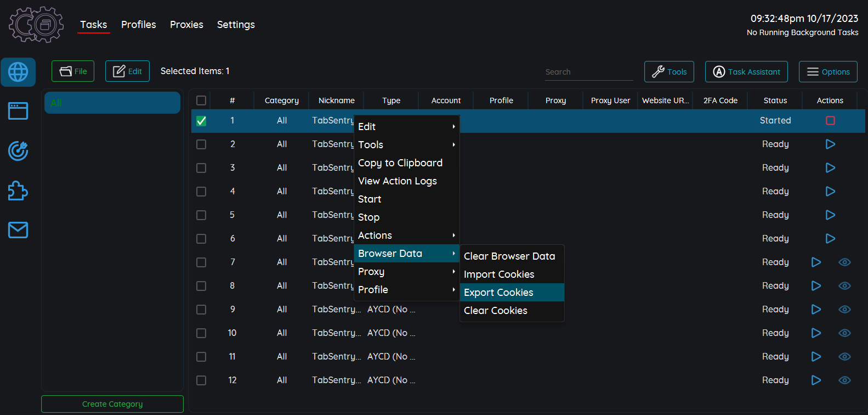The height and width of the screenshot is (415, 868).
Task: Expand the Browser Data submenu
Action: [406, 253]
